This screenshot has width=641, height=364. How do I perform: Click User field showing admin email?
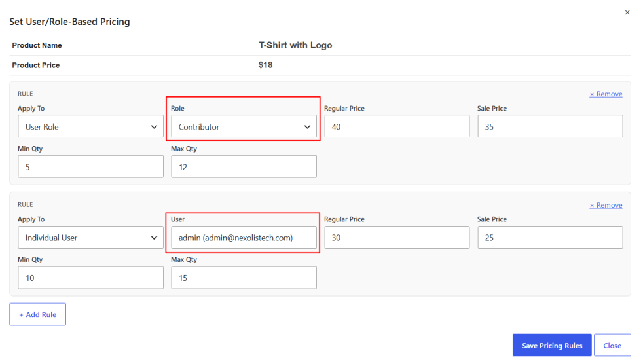(x=244, y=238)
